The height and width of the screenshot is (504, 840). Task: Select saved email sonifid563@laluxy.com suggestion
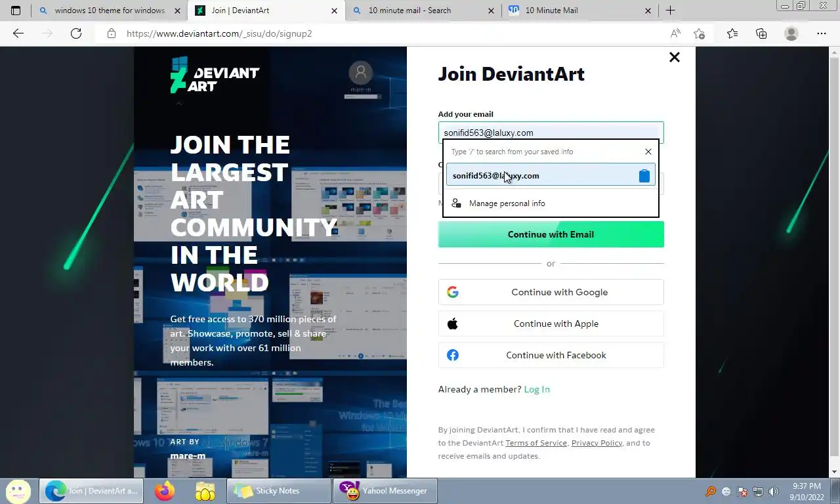[x=551, y=175]
